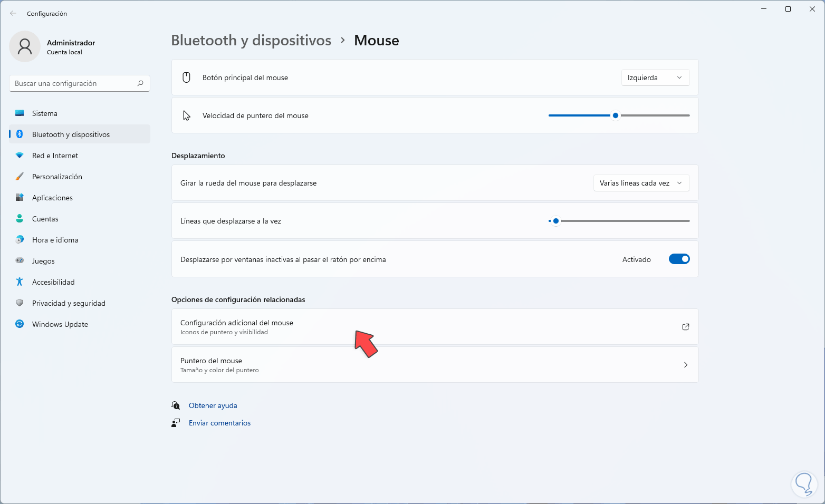Click the Windows Update sidebar icon
This screenshot has width=825, height=504.
click(x=20, y=324)
